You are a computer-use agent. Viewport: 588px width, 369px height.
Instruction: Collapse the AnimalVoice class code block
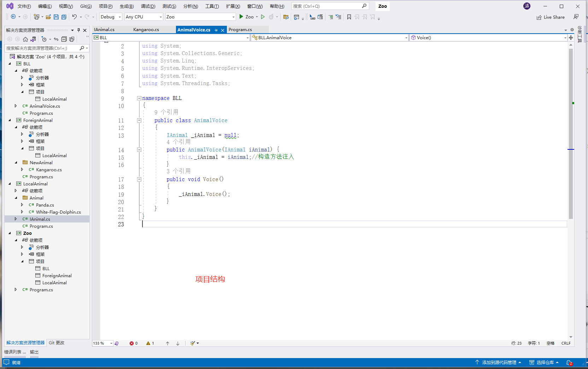pyautogui.click(x=139, y=120)
